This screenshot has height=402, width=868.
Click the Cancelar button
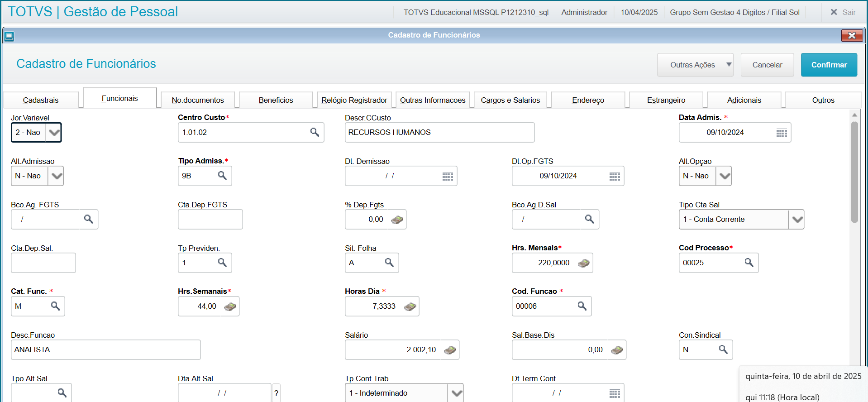click(x=767, y=65)
